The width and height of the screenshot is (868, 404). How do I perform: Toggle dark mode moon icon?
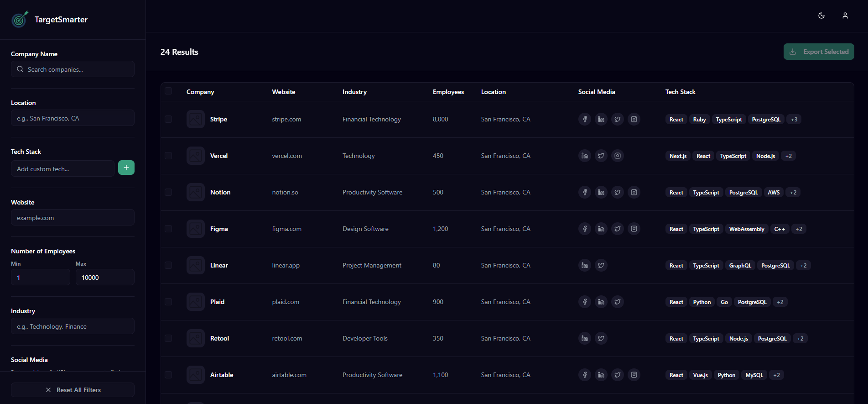coord(821,16)
